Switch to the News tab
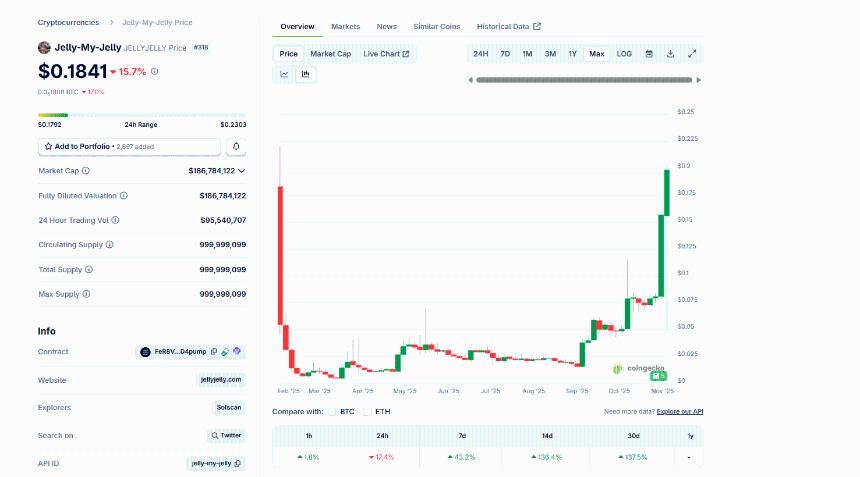Screen dimensions: 860x477 coord(387,26)
